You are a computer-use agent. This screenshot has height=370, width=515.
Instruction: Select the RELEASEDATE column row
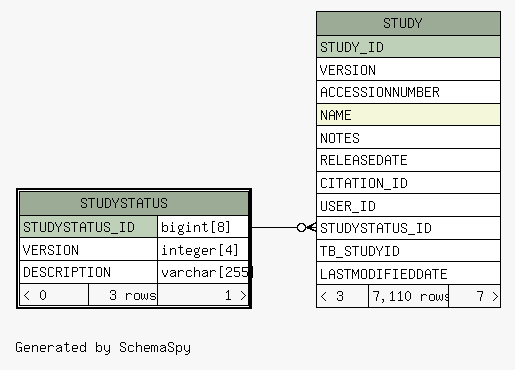[x=408, y=160]
